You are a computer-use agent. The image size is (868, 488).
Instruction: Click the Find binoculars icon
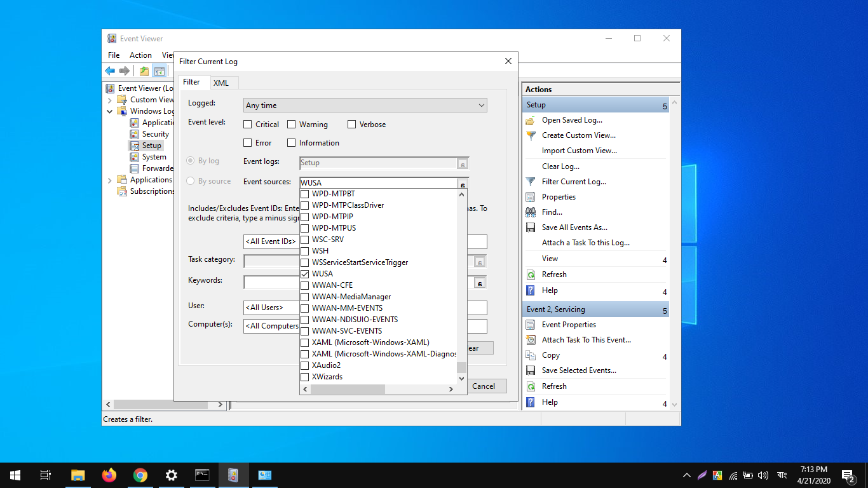pyautogui.click(x=531, y=212)
